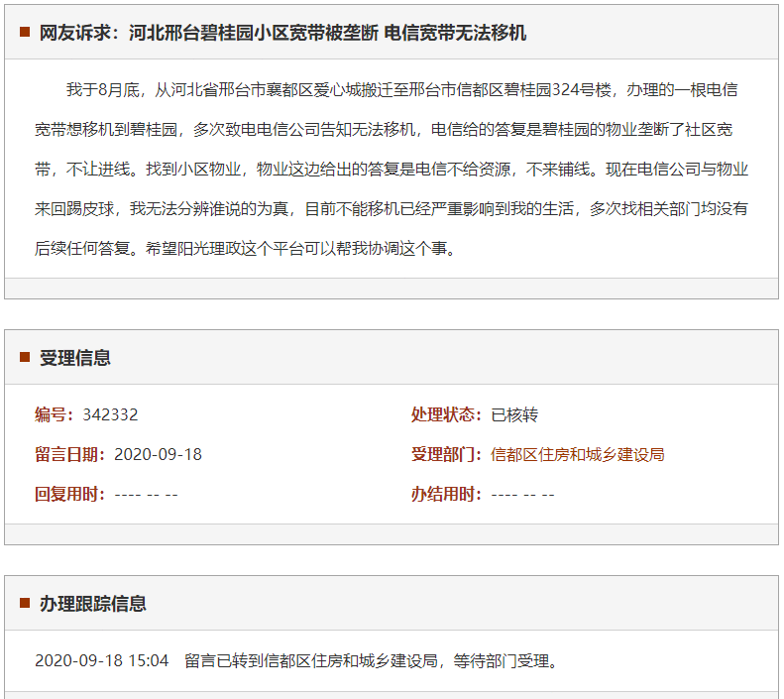Click the empty dashes value after 回复用时
Screen dimensions: 784x699
(146, 494)
